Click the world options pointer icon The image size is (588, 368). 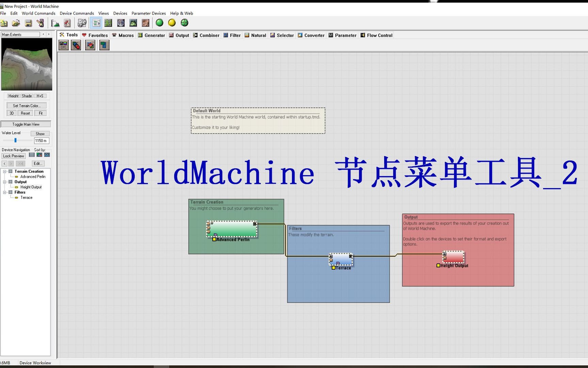[x=40, y=23]
